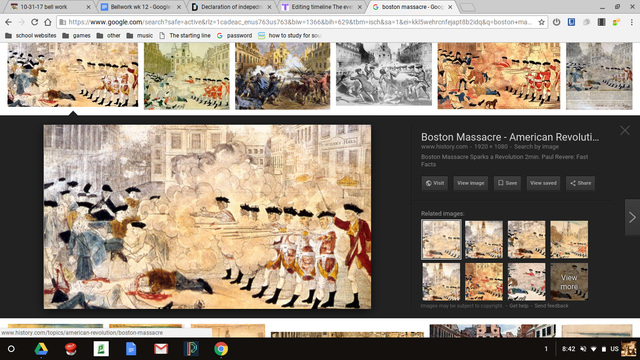This screenshot has height=360, width=640.
Task: Open Google Docs from the shelf
Action: click(x=131, y=349)
